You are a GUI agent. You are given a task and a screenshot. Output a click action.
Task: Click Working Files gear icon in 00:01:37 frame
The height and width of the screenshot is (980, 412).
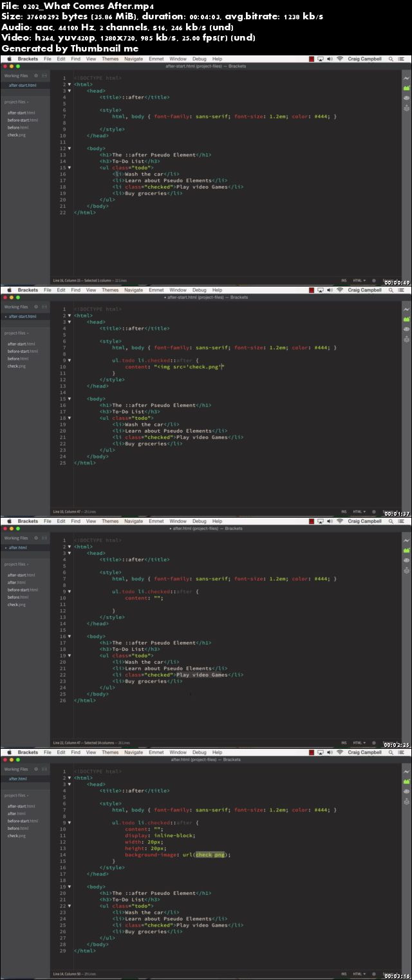click(x=37, y=306)
